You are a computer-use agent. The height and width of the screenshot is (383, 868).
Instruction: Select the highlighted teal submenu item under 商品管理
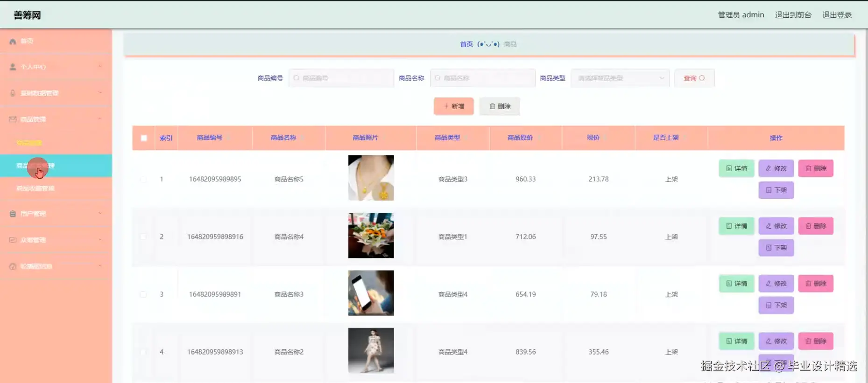(56, 166)
